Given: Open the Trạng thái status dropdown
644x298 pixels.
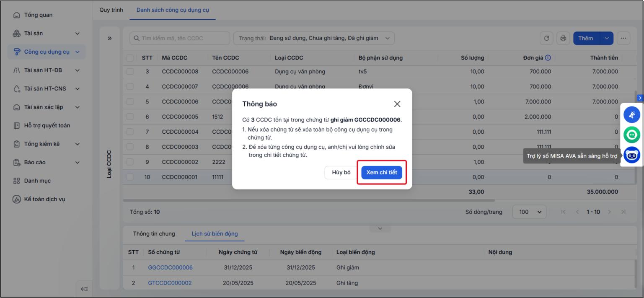Looking at the screenshot, I should 314,38.
